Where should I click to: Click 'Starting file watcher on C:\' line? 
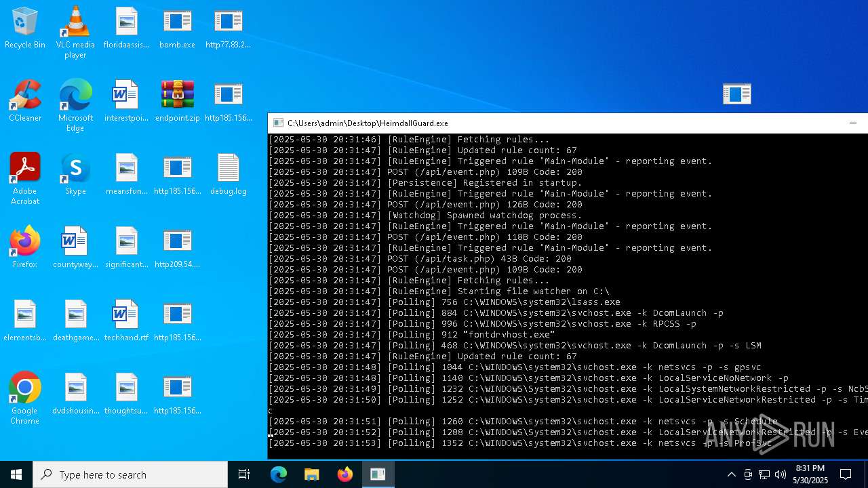click(x=439, y=291)
